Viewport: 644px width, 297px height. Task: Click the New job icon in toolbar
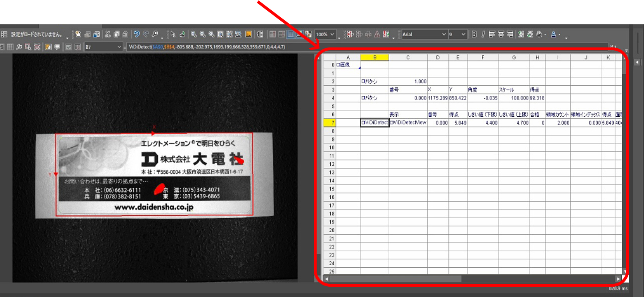click(x=78, y=34)
